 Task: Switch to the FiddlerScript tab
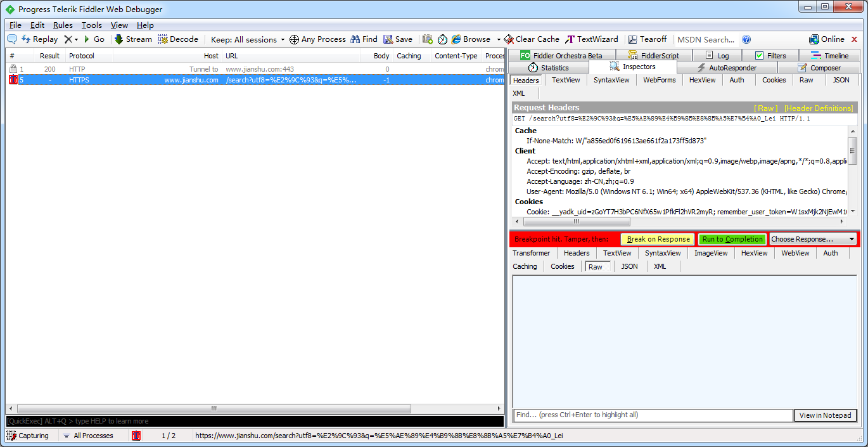point(653,55)
